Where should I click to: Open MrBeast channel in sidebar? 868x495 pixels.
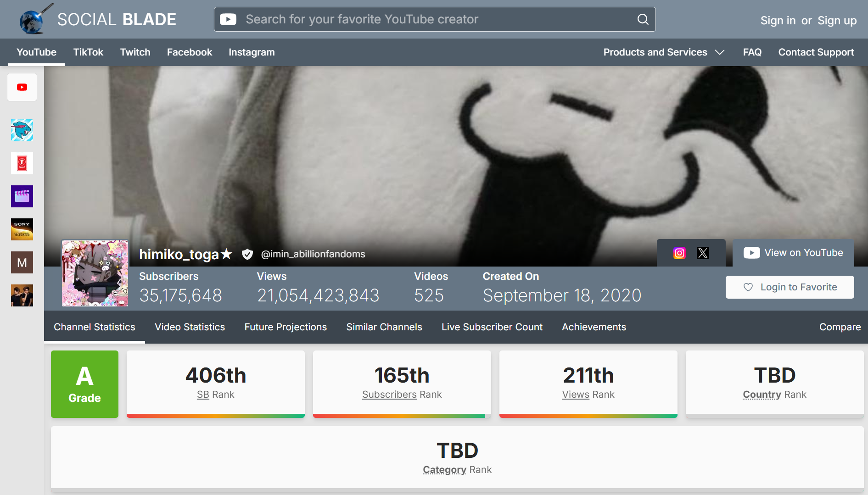click(22, 130)
